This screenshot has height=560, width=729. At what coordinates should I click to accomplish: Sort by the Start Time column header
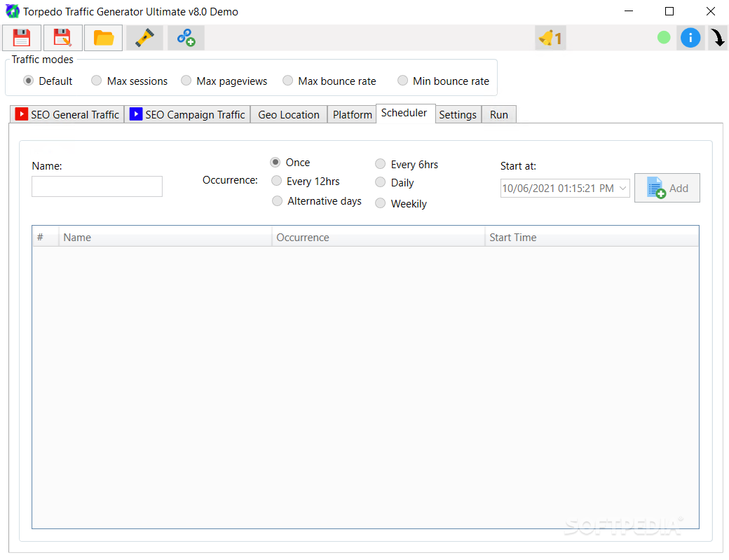(592, 237)
